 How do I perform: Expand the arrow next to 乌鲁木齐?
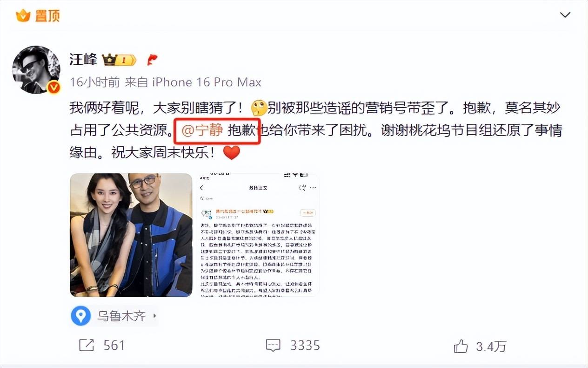tap(154, 316)
